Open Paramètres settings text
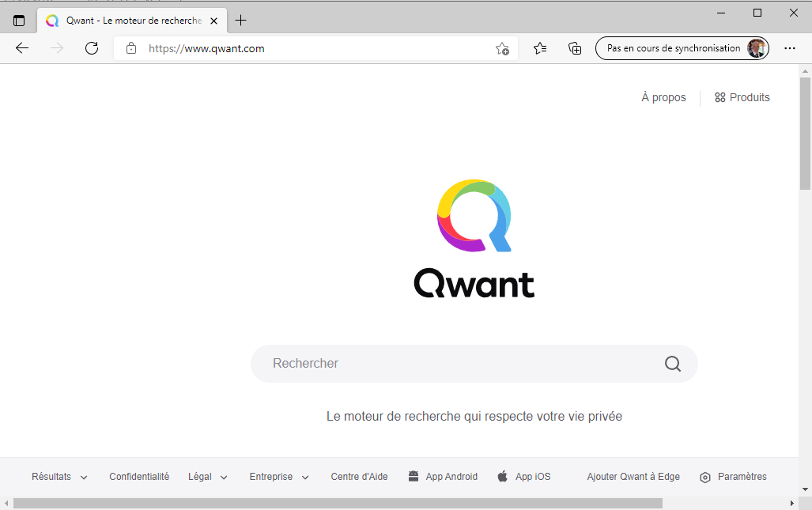Screen dimensions: 812x510 pos(742,476)
